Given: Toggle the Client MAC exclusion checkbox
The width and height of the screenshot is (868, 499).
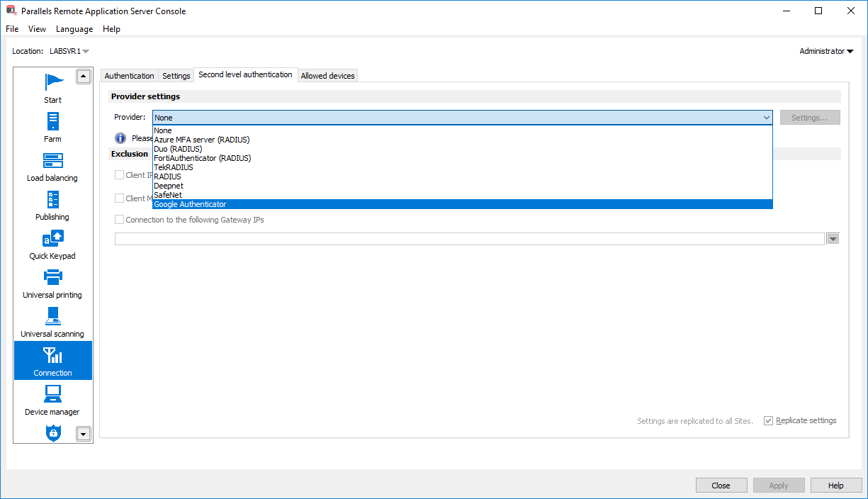Looking at the screenshot, I should coord(119,198).
